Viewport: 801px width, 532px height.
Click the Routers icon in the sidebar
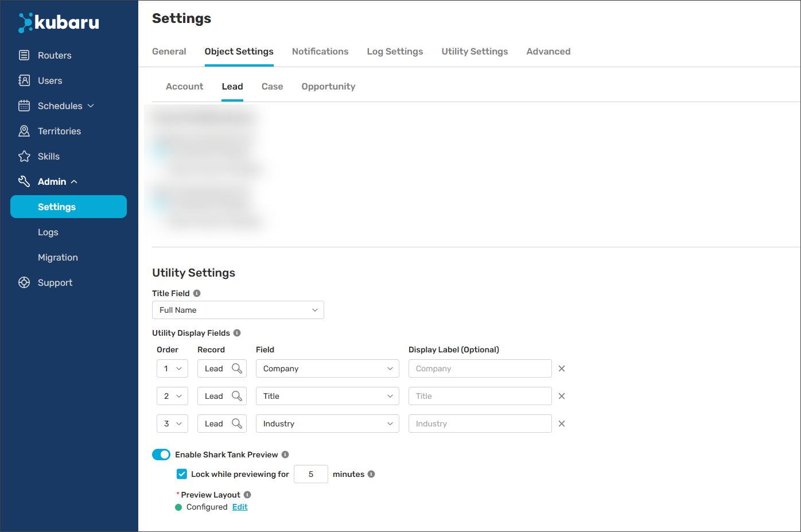(x=24, y=55)
